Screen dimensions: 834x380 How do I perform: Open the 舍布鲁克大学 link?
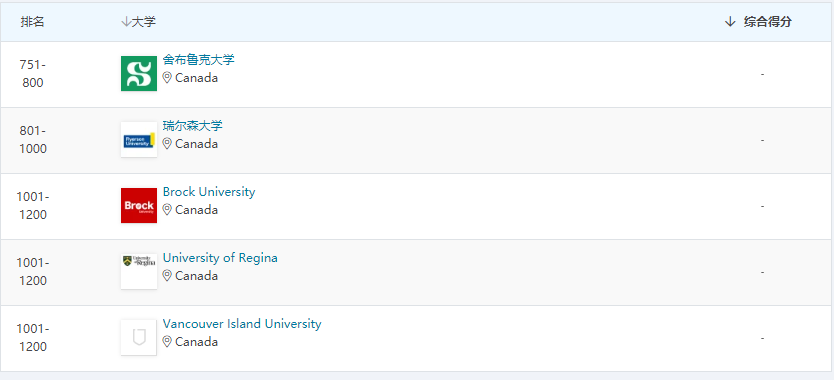[198, 60]
